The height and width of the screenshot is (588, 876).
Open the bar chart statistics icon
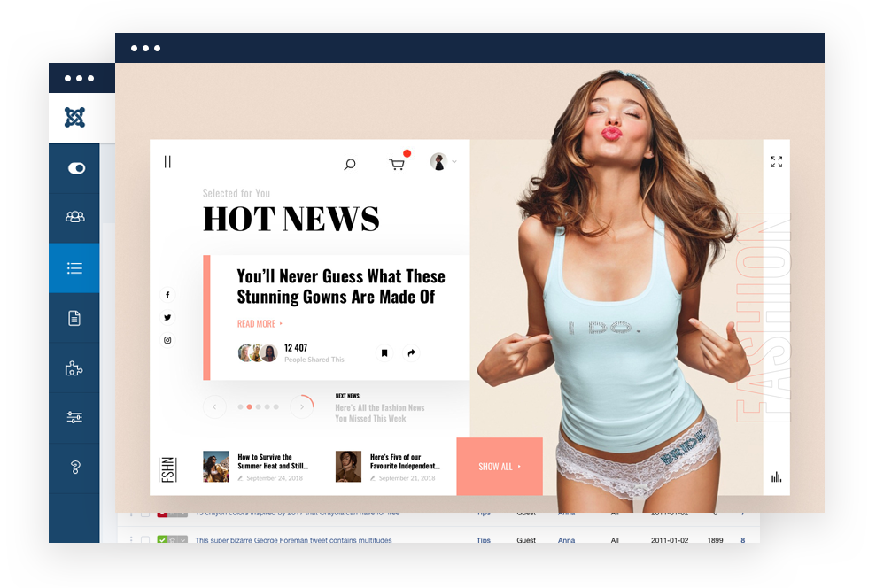[777, 477]
